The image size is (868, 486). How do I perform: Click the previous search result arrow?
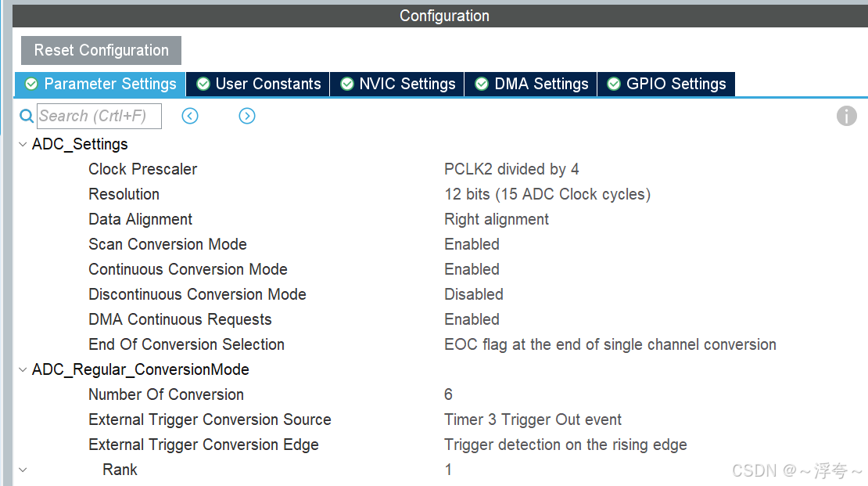[189, 115]
